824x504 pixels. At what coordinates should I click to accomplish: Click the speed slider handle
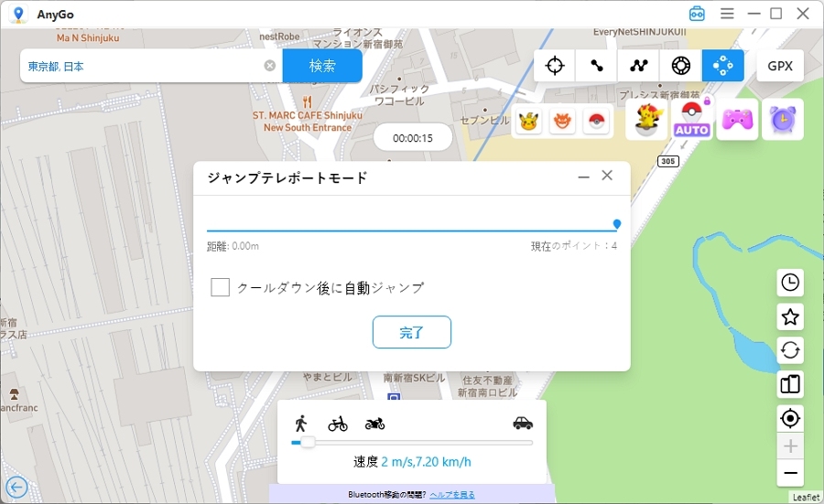pyautogui.click(x=309, y=443)
